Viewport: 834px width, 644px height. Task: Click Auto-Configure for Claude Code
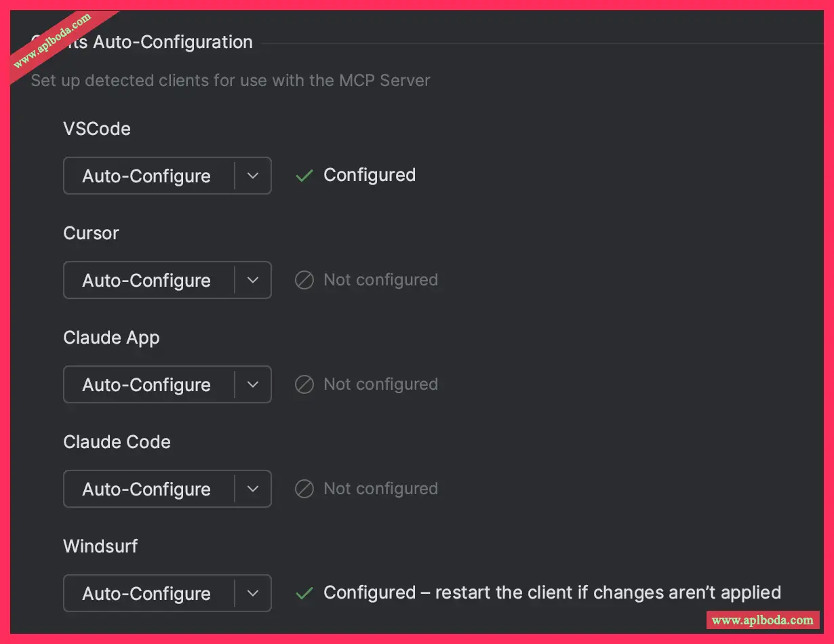[146, 489]
